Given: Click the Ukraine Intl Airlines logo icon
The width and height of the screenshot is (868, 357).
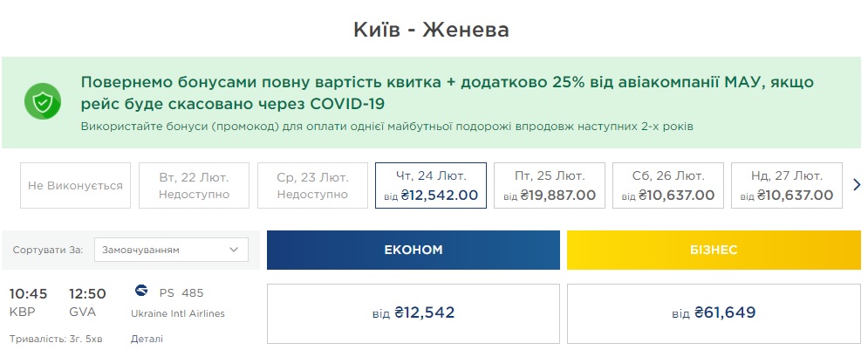Looking at the screenshot, I should 142,292.
